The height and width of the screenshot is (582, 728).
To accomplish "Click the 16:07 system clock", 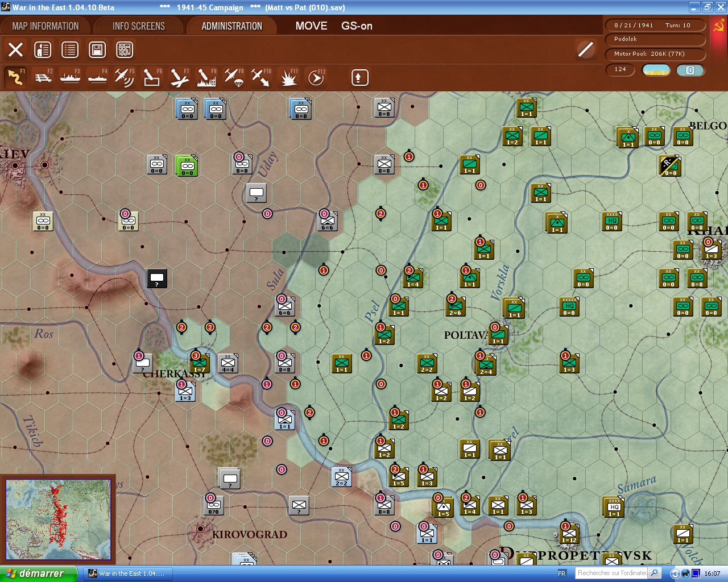I will pos(712,573).
